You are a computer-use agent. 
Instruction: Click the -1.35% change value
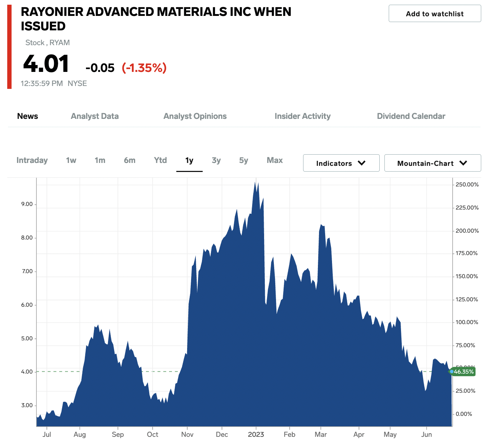coord(144,68)
